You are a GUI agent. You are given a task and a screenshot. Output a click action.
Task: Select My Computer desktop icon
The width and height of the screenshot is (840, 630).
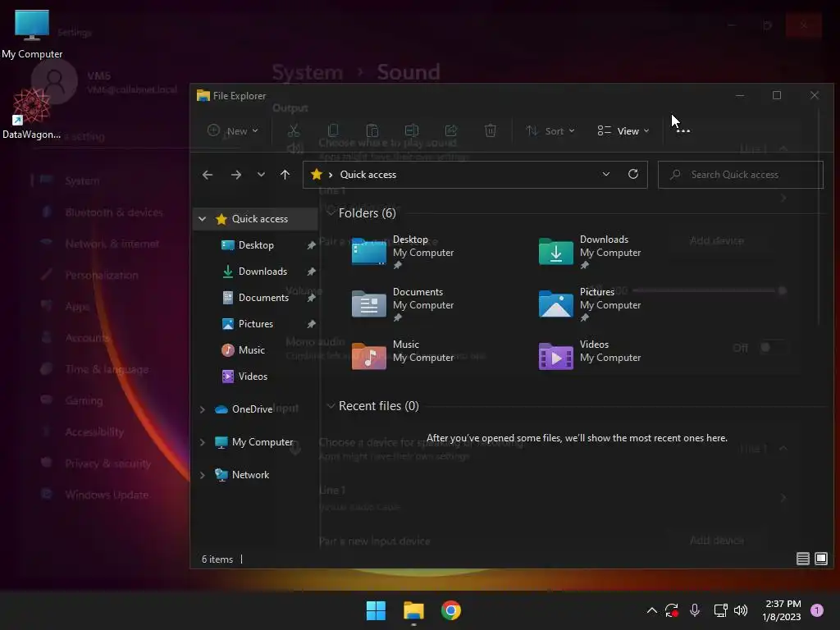(32, 34)
